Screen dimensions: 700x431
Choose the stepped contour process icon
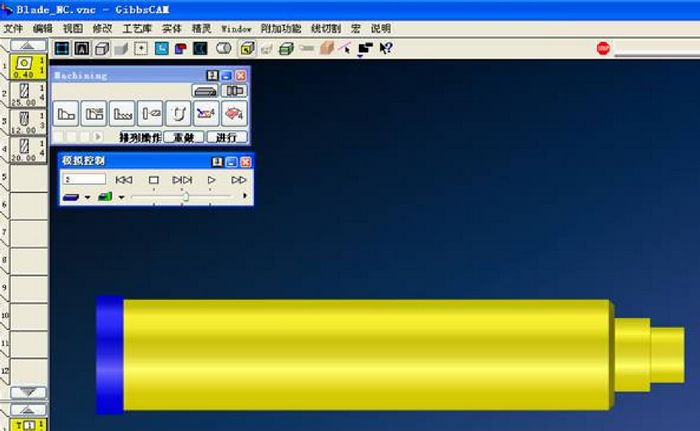66,113
